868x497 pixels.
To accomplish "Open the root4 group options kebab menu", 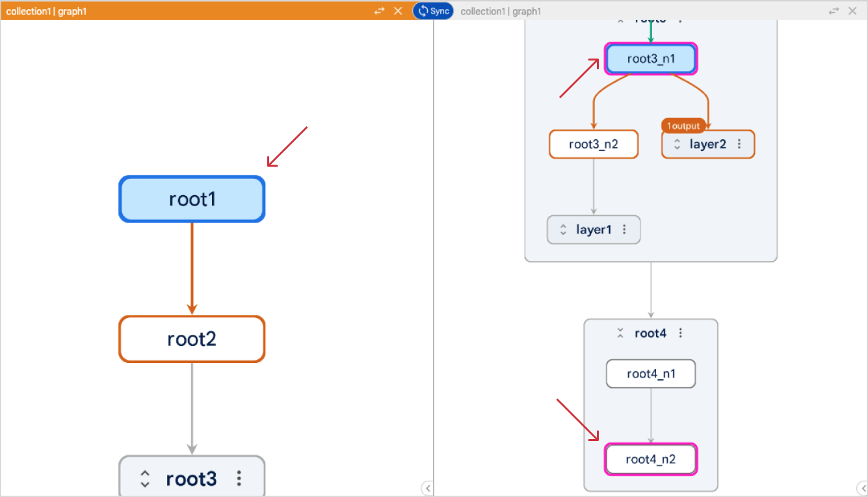I will 680,333.
